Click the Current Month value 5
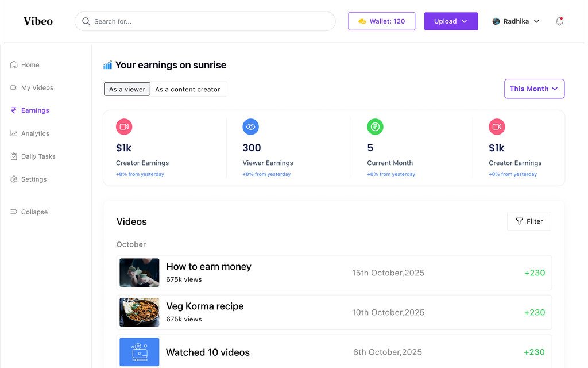 tap(370, 148)
